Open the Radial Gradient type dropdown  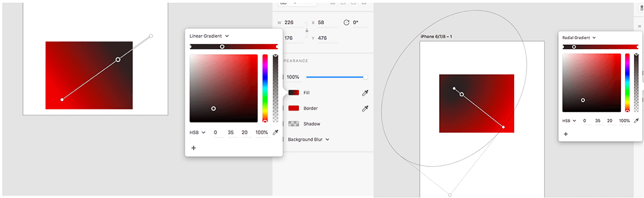click(x=579, y=38)
